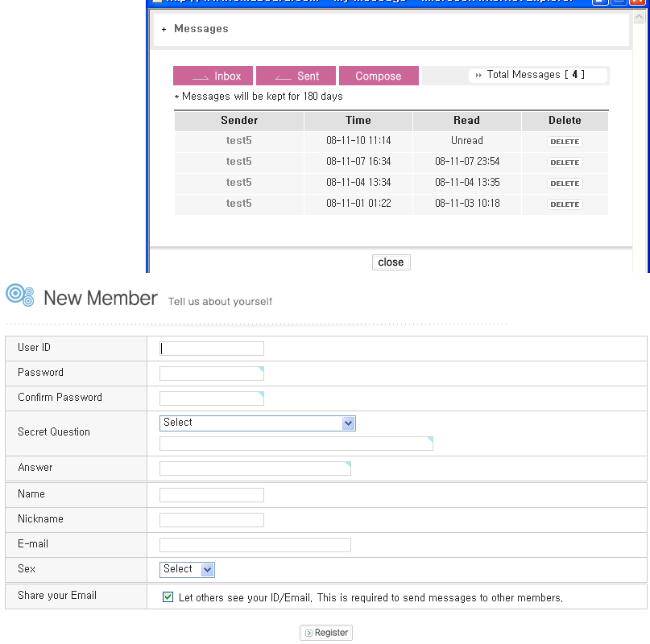Image resolution: width=650 pixels, height=644 pixels.
Task: Open the Sex Select dropdown
Action: click(x=187, y=569)
